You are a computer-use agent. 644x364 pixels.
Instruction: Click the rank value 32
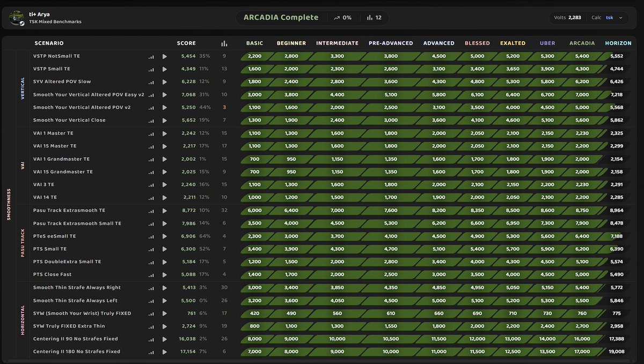tap(224, 211)
